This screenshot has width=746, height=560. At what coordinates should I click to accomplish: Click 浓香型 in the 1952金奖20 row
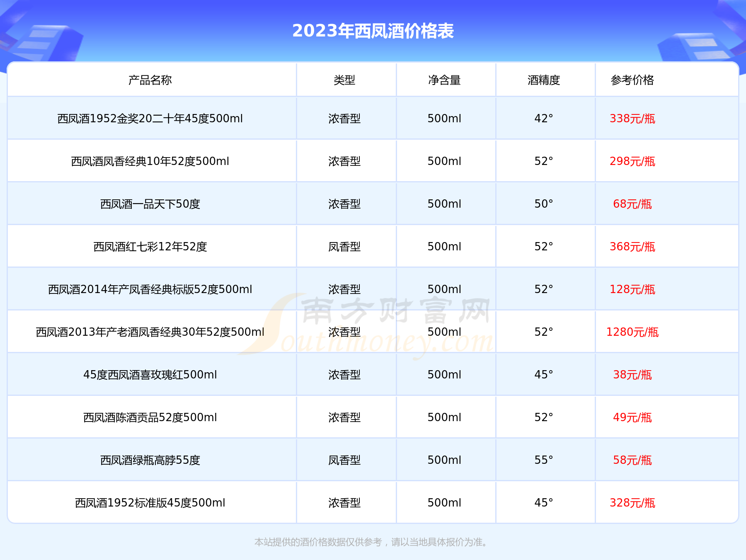344,119
